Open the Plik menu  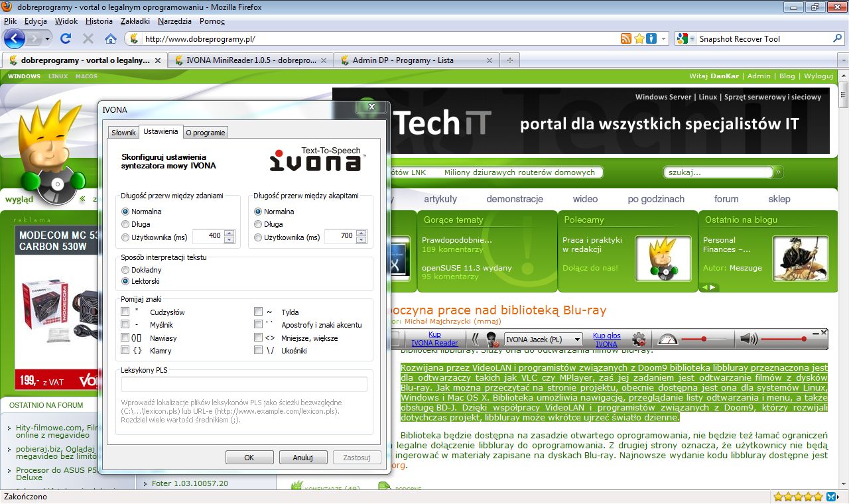click(10, 21)
